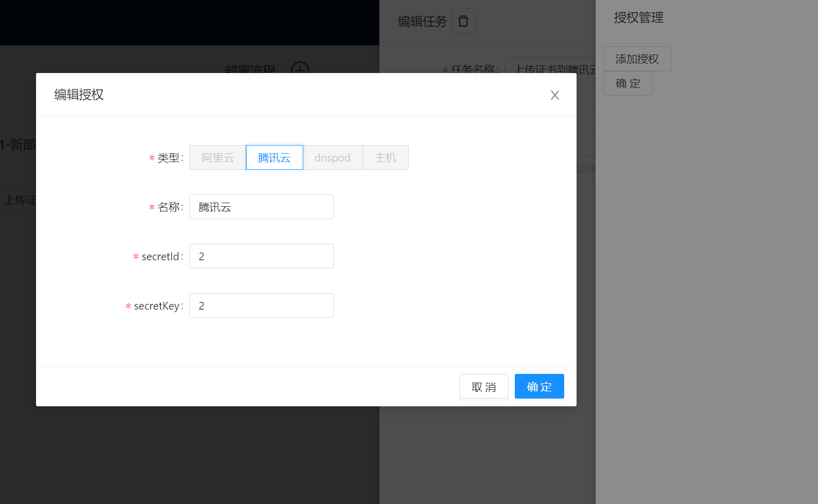Click into the secretKey input field

[262, 305]
